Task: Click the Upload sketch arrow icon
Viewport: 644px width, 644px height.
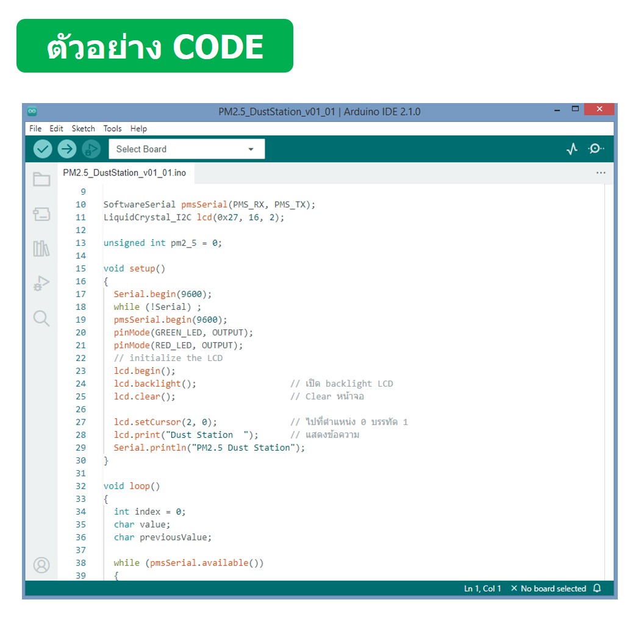Action: [67, 148]
